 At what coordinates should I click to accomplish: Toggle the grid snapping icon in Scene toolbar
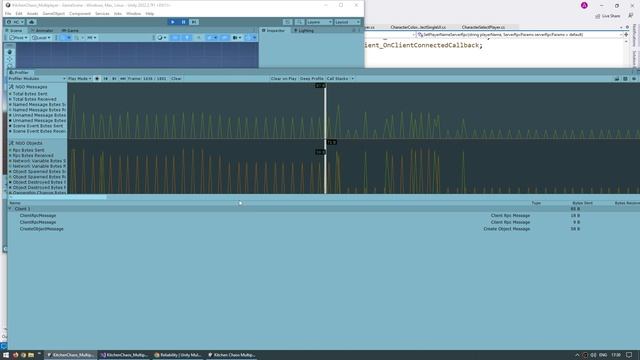pyautogui.click(x=78, y=38)
